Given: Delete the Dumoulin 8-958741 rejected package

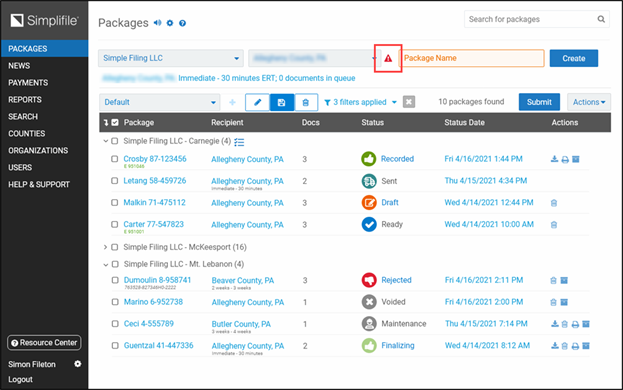Looking at the screenshot, I should click(553, 280).
